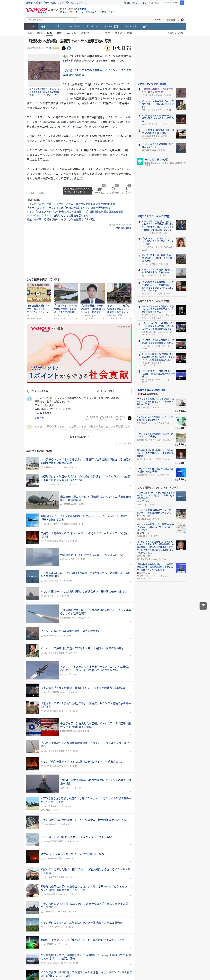Share the article on X below headline
Viewport: 210px width, 980px height.
pos(64,48)
